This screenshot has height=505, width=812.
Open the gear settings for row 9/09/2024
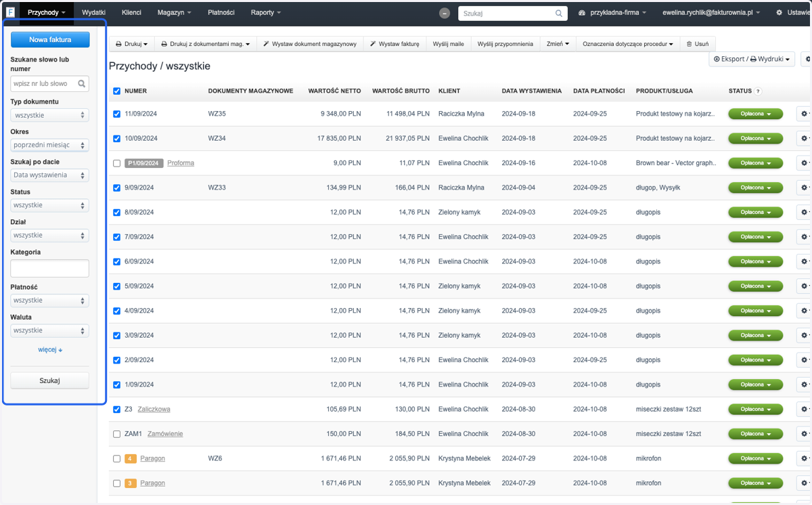coord(805,188)
